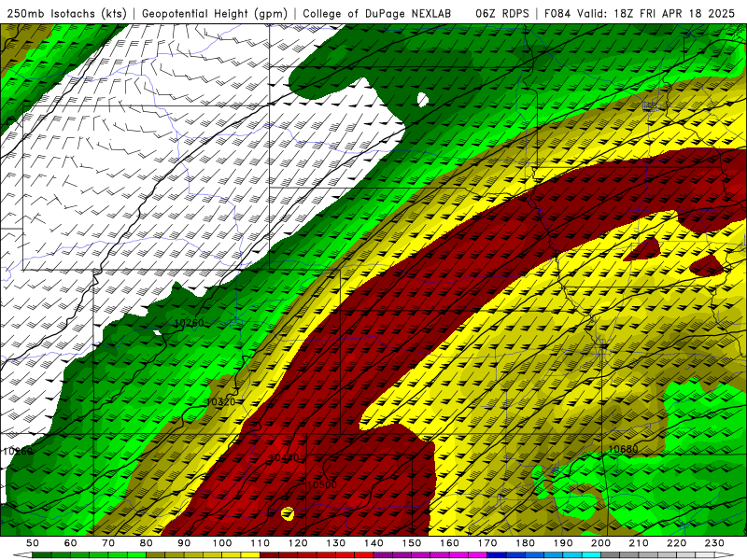Click the 50 knots colorbar label

(33, 543)
